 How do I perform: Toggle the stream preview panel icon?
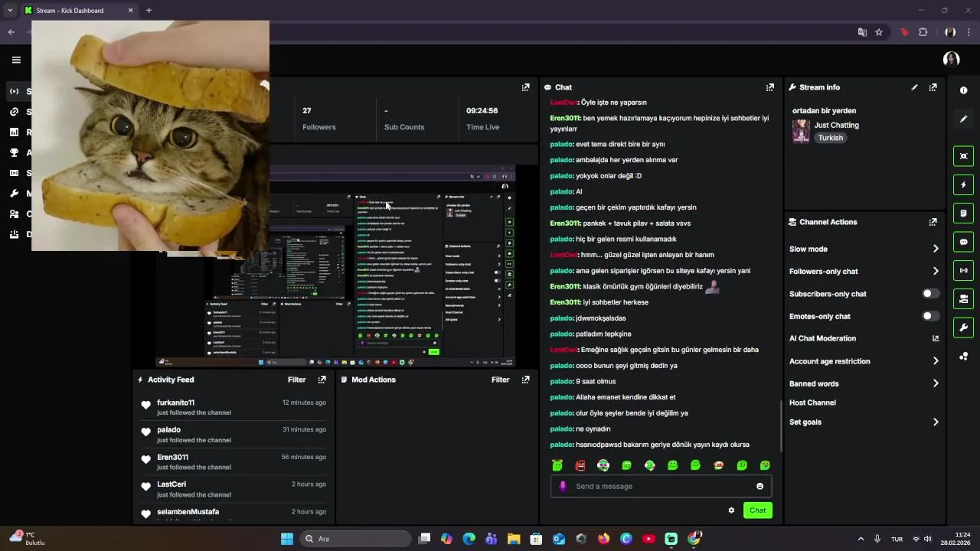coord(963,156)
